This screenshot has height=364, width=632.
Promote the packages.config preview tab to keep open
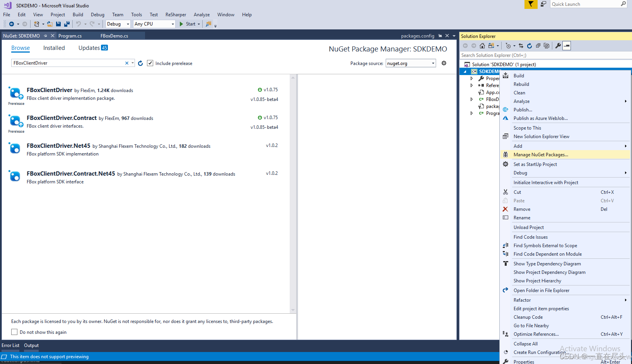(x=440, y=36)
